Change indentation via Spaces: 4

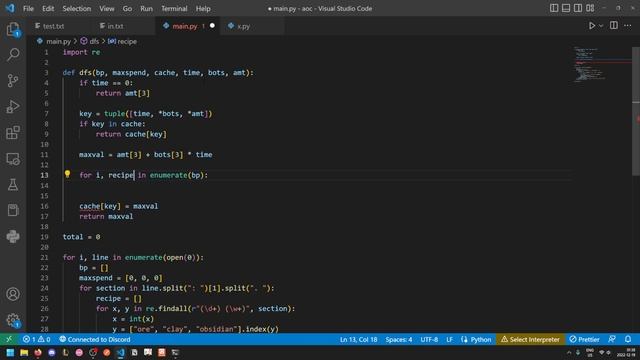click(x=399, y=339)
